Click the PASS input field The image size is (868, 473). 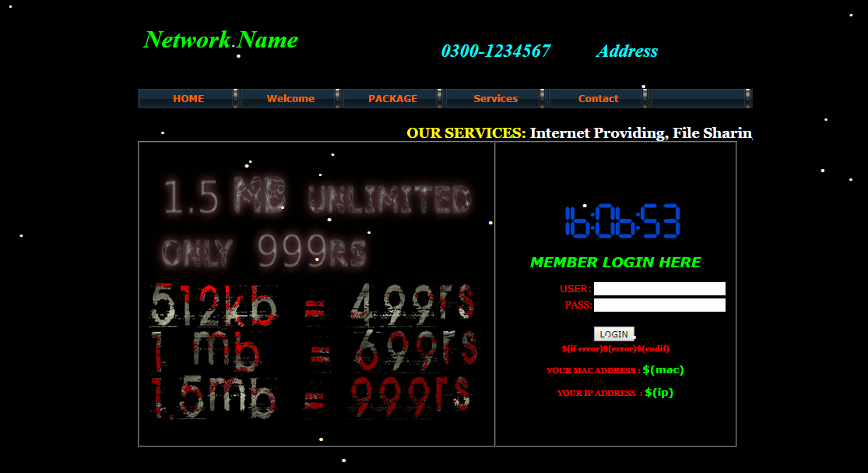(x=659, y=305)
